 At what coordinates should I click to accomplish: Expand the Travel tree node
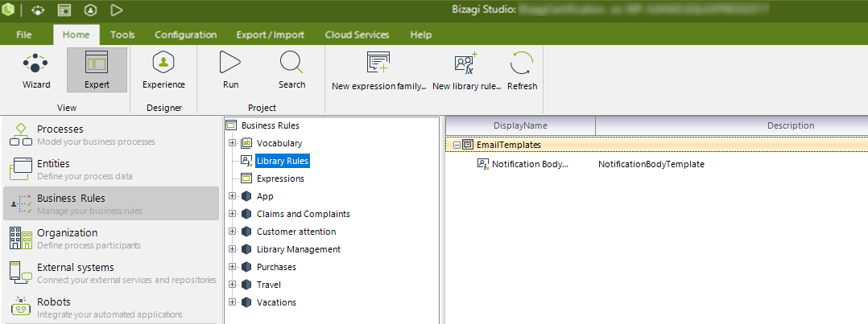[x=232, y=285]
